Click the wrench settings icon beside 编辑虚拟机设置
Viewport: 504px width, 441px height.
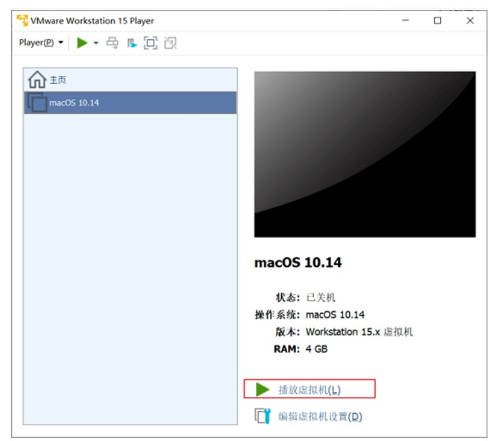pyautogui.click(x=263, y=416)
